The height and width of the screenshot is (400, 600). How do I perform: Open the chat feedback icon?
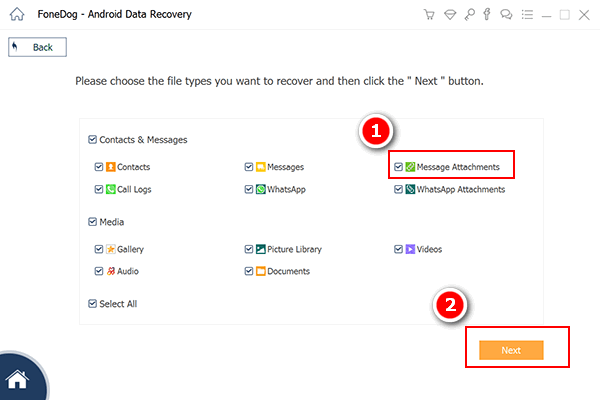pos(506,15)
